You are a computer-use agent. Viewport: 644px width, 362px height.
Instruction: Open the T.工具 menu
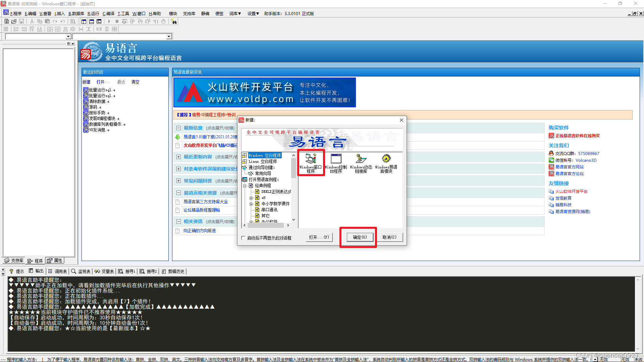123,14
